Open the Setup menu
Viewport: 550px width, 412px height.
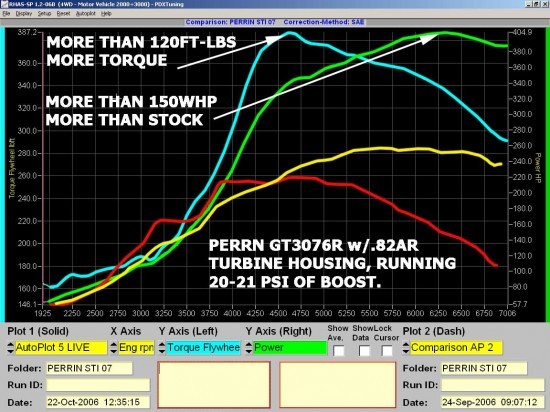point(44,13)
